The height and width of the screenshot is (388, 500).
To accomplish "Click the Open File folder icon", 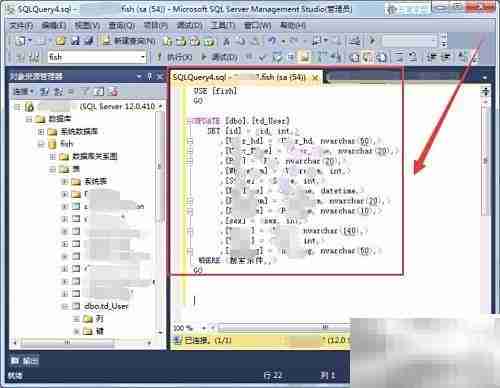I will (x=60, y=41).
